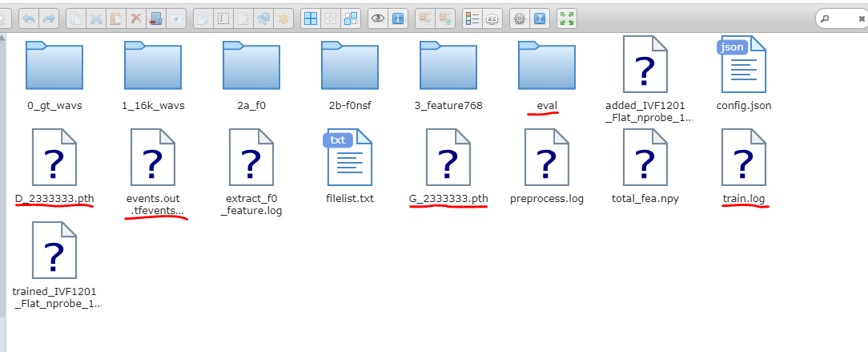This screenshot has height=352, width=868.
Task: Open Preferences gear icon
Action: tap(519, 19)
